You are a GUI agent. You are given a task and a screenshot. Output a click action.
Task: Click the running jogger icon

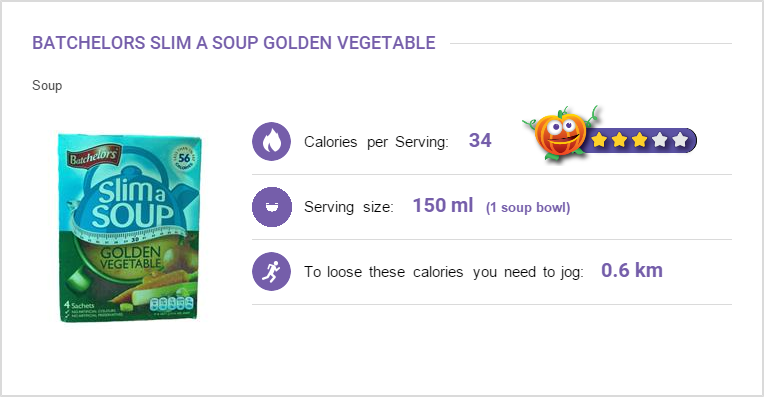coord(271,271)
